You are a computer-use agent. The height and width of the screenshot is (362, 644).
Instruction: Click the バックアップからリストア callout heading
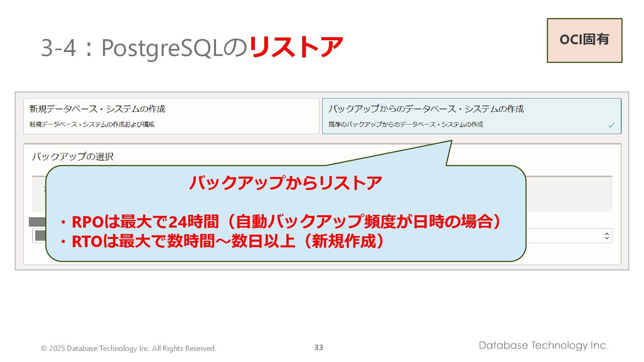tap(285, 183)
